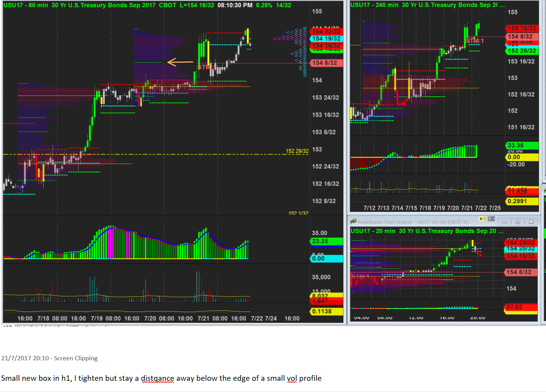This screenshot has width=546, height=392.
Task: Click the 153 24/32 axis value on 60 min chart
Action: (325, 98)
